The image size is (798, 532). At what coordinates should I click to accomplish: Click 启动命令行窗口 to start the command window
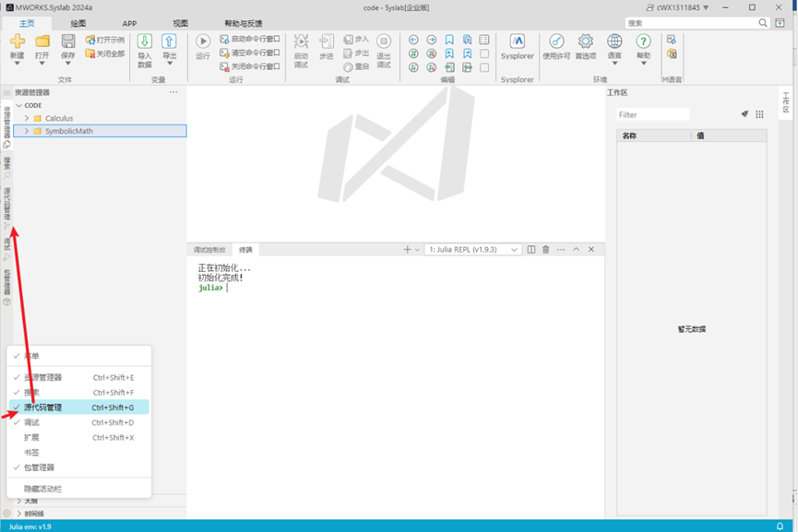(250, 39)
